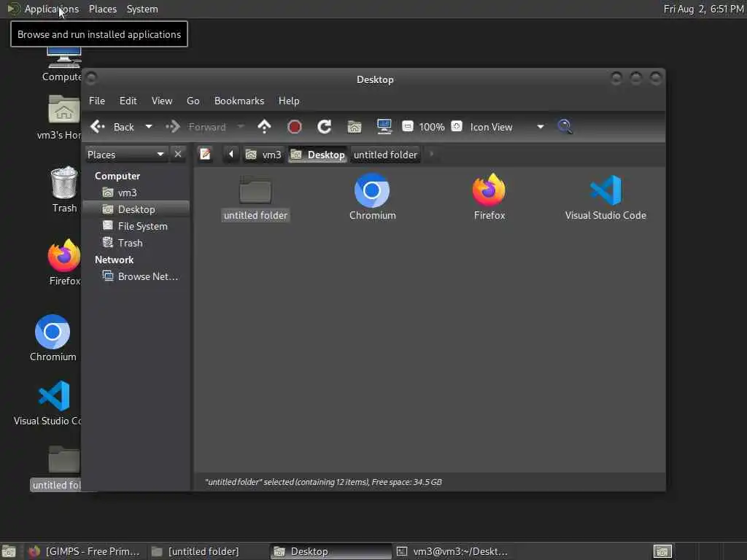Click untitled folder on desktop background
747x560 pixels.
(64, 459)
